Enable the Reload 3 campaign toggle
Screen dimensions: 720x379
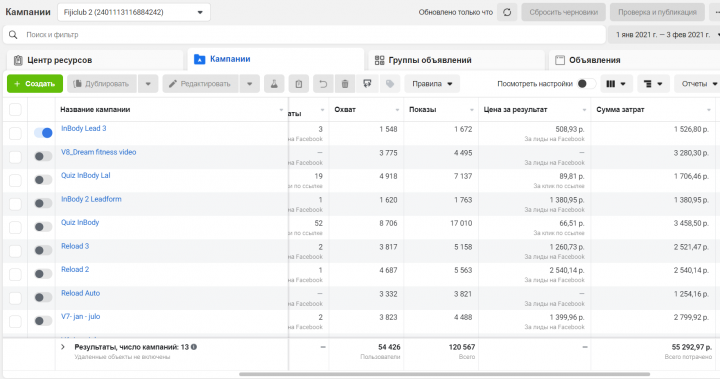tap(43, 250)
